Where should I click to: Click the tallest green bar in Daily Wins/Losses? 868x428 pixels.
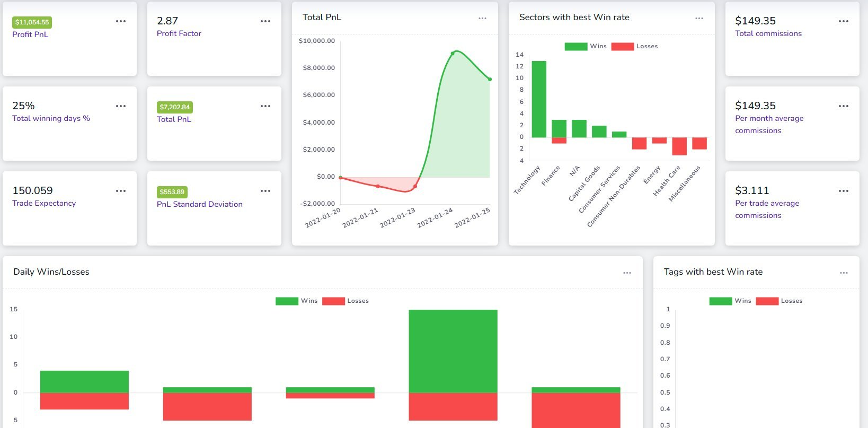coord(453,351)
